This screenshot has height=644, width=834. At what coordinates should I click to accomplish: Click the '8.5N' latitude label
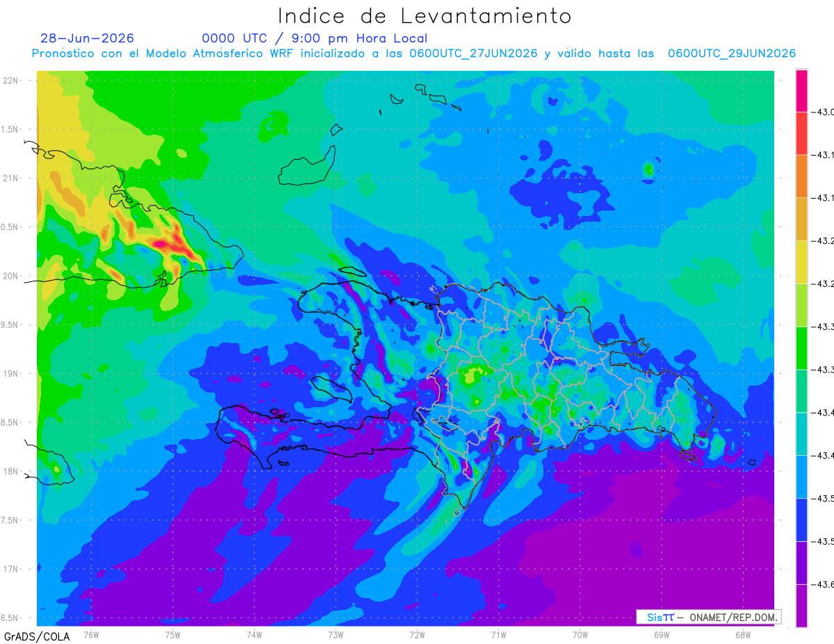point(10,422)
